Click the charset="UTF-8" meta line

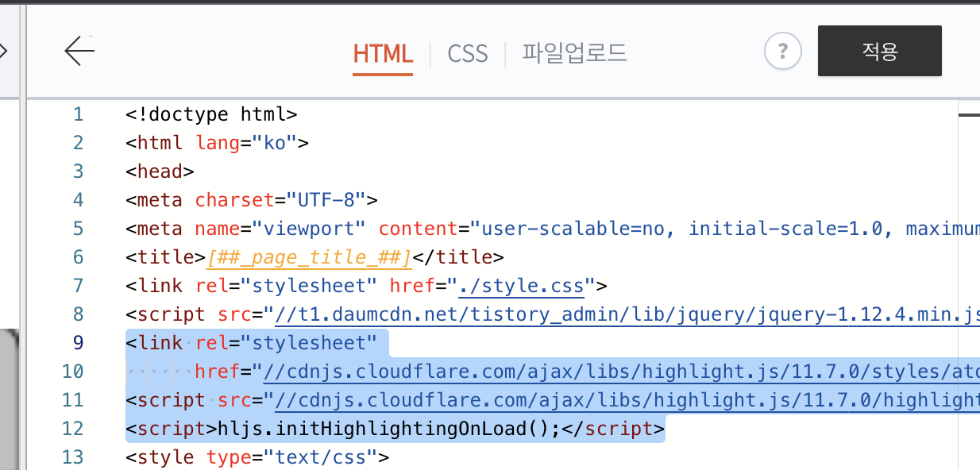252,200
